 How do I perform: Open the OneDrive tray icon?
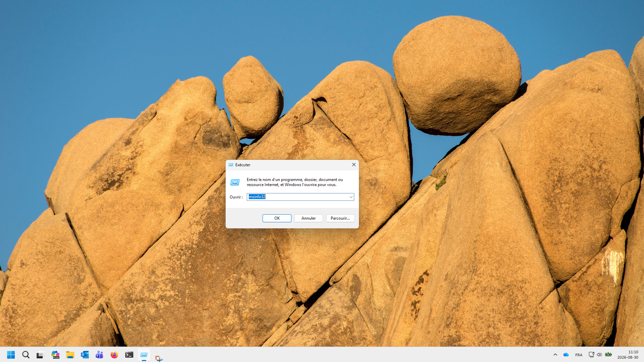point(566,355)
